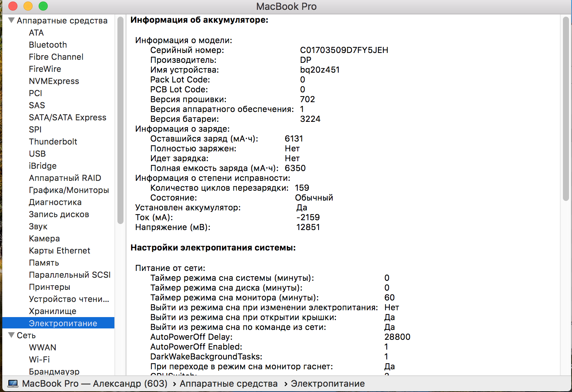Open Запись дисков section
Screen dimensions: 572x392
tap(59, 214)
